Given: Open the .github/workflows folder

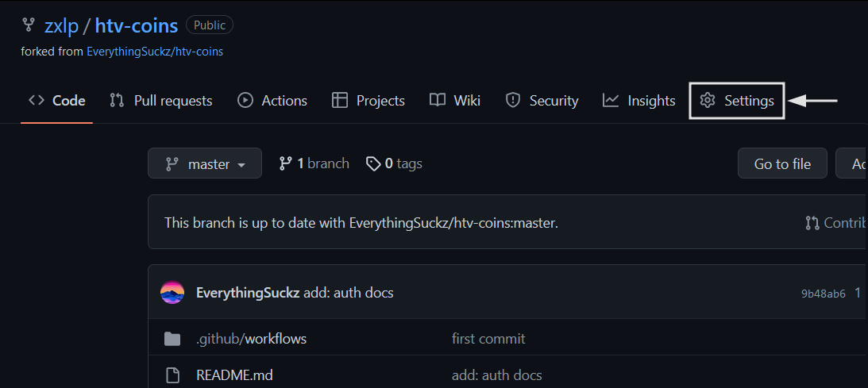Looking at the screenshot, I should 251,339.
